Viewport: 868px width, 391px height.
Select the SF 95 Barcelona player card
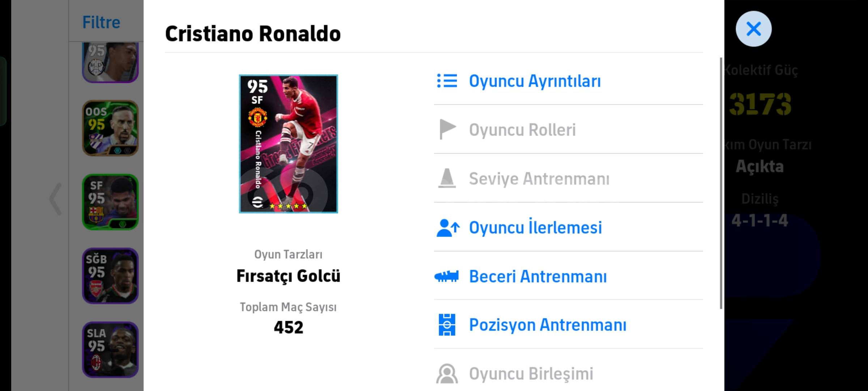pos(110,202)
